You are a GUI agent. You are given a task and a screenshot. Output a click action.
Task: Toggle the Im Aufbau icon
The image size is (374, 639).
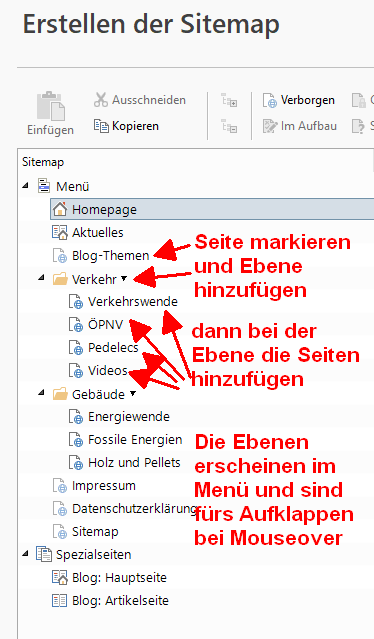pyautogui.click(x=270, y=126)
